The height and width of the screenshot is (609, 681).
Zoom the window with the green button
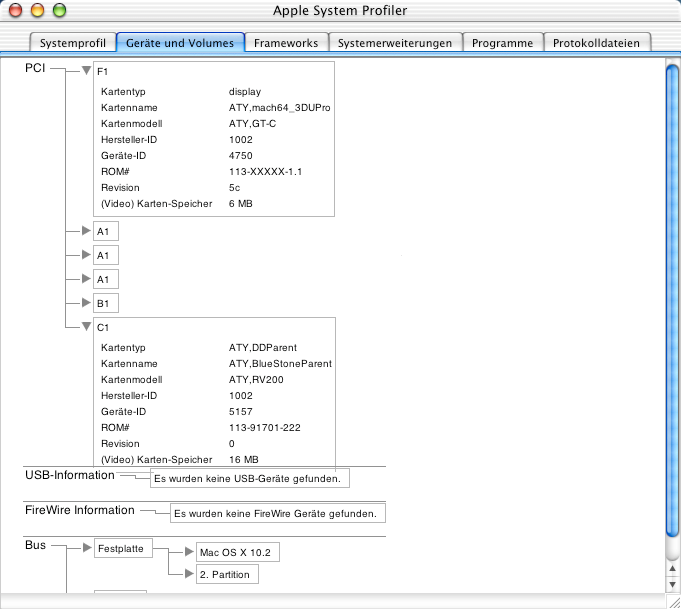click(60, 10)
